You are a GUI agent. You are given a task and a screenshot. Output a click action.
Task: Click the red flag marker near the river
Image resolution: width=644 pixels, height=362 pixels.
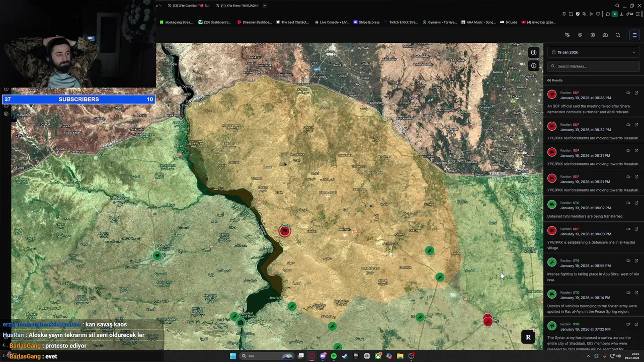click(x=285, y=231)
